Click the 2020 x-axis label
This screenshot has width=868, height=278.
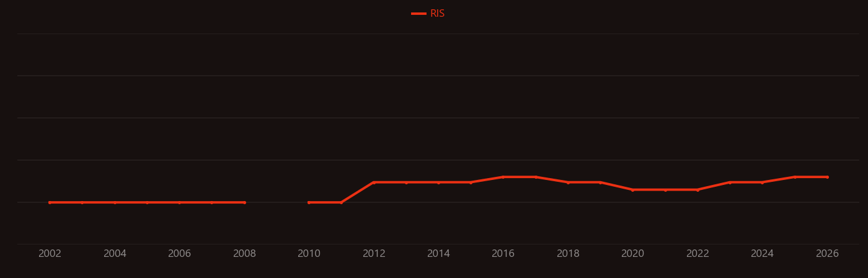point(633,254)
